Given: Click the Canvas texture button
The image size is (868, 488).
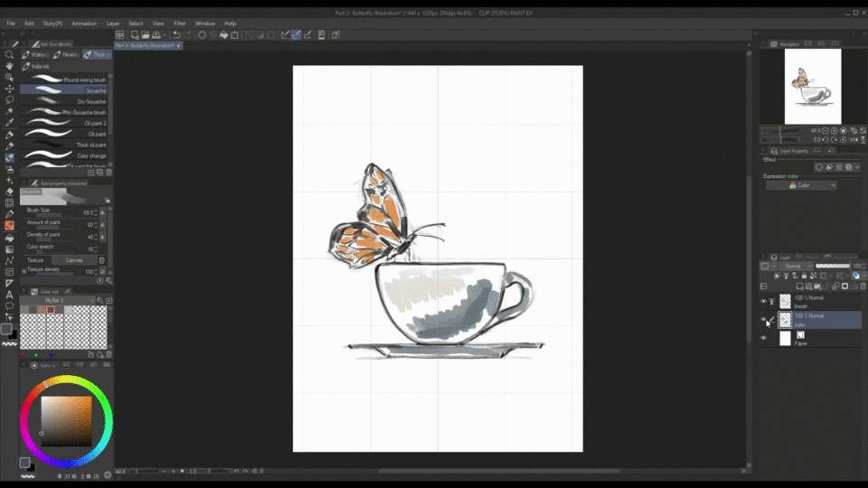Looking at the screenshot, I should (74, 260).
